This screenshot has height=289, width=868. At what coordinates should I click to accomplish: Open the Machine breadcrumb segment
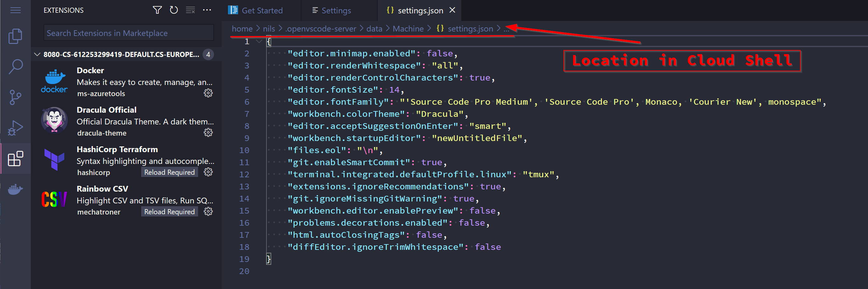[x=408, y=29]
